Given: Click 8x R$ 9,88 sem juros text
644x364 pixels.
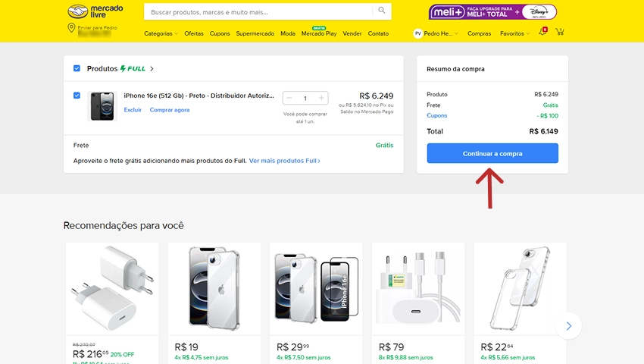Looking at the screenshot, I should point(405,357).
